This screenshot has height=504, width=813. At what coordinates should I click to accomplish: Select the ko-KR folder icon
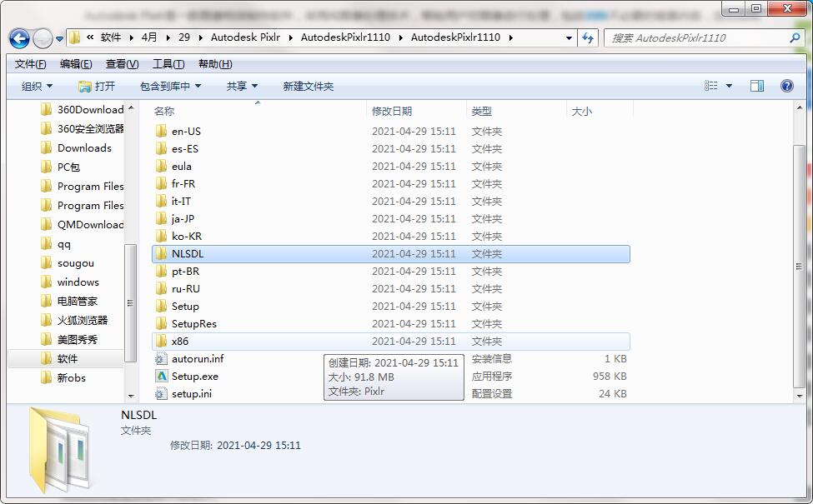pos(161,237)
